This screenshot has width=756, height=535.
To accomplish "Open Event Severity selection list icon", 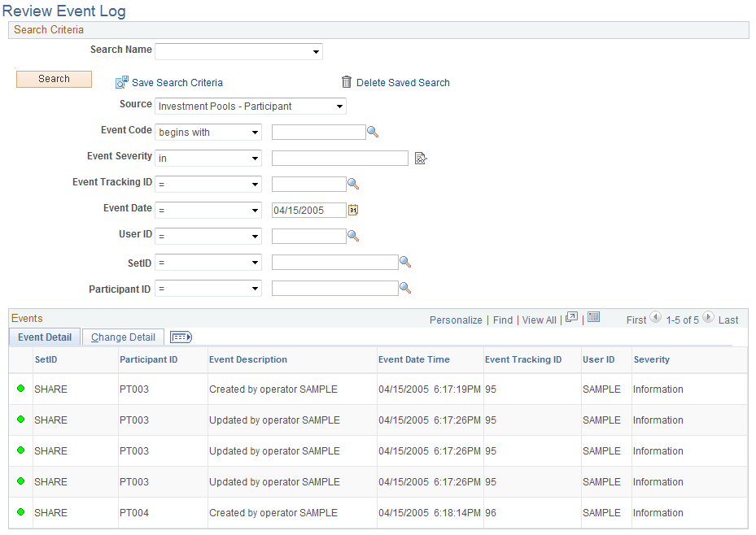I will [421, 158].
